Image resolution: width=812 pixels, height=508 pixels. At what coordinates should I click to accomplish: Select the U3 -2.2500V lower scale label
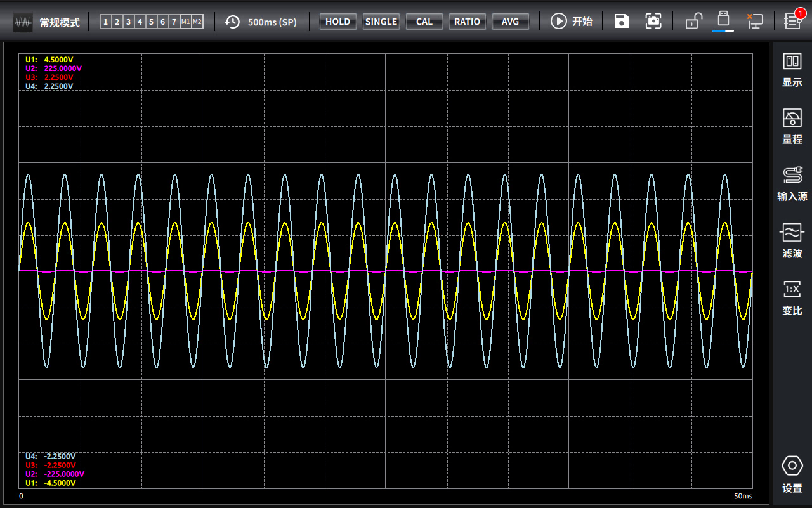(x=51, y=465)
